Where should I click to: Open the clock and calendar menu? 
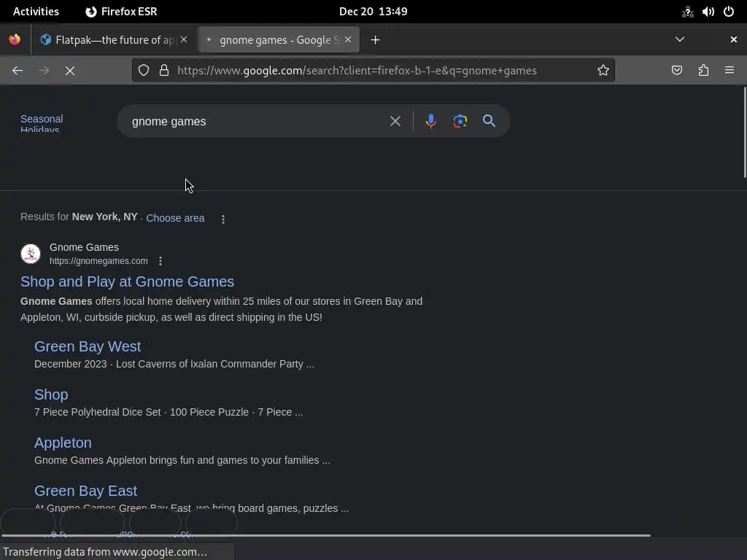click(x=373, y=12)
